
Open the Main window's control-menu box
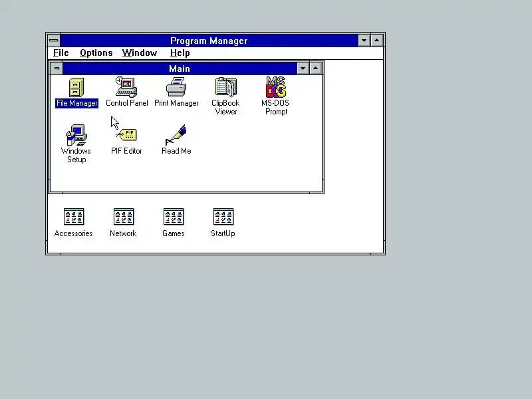pyautogui.click(x=57, y=68)
